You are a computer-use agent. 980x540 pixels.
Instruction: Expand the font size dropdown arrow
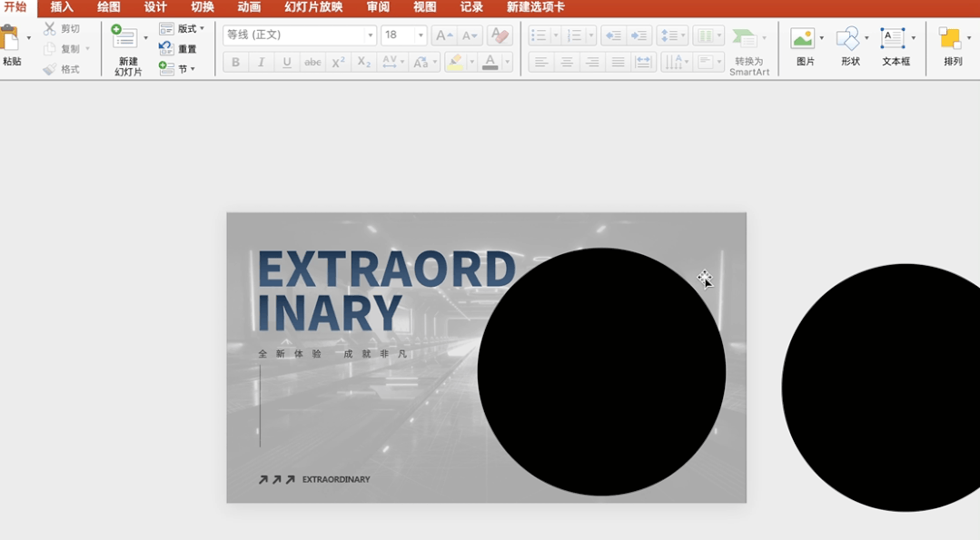pos(421,35)
